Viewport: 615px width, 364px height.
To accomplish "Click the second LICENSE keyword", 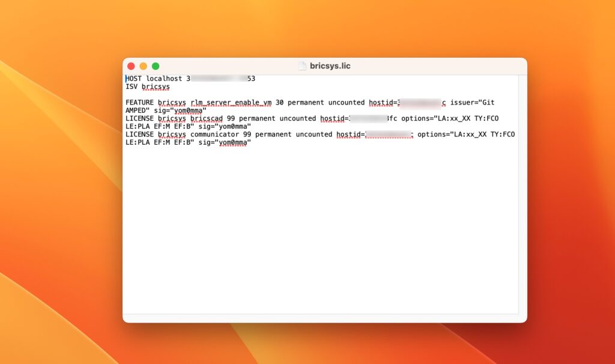I will [139, 135].
